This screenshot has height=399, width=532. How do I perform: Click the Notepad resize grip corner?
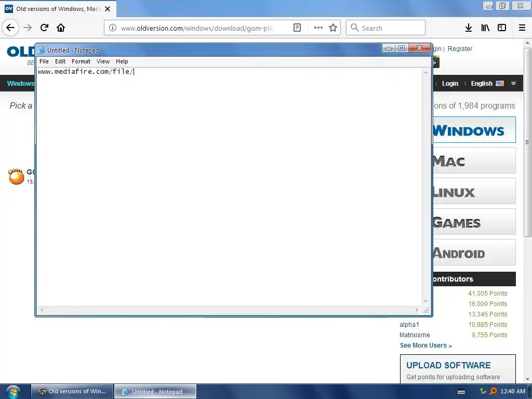pos(426,310)
